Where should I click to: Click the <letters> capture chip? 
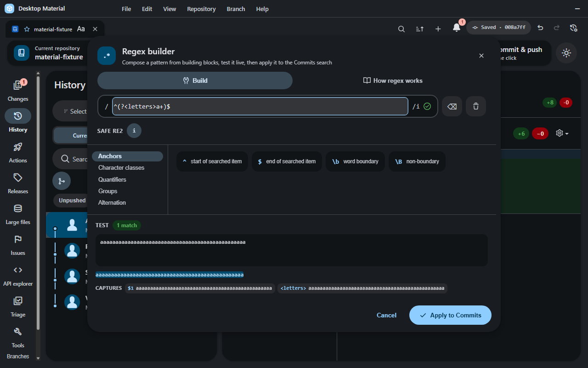[x=362, y=288]
